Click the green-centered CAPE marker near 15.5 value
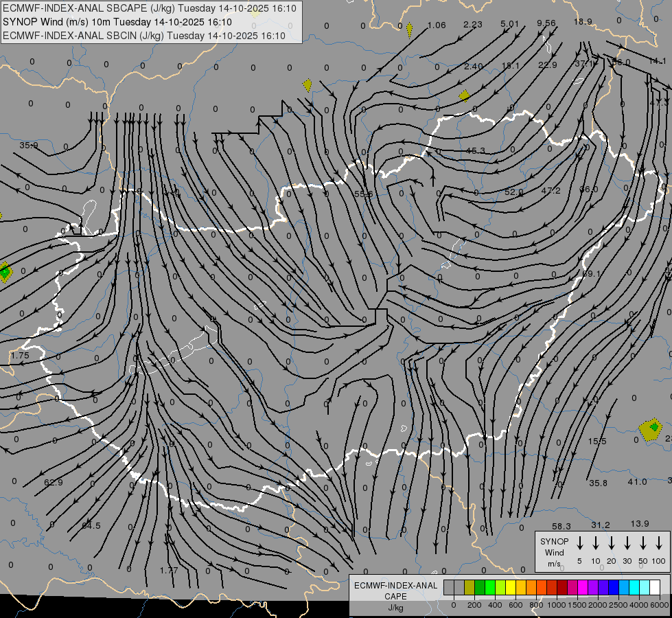Screen dimensions: 672x618 click(650, 429)
